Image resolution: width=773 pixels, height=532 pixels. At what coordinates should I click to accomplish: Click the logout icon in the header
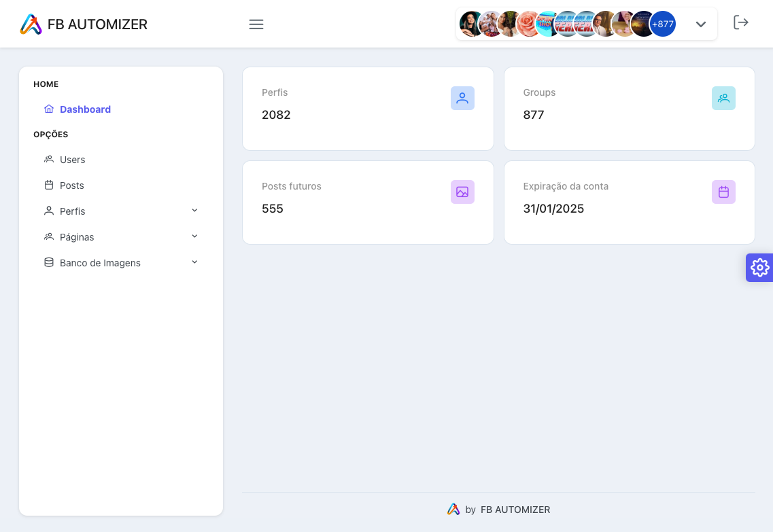coord(741,22)
